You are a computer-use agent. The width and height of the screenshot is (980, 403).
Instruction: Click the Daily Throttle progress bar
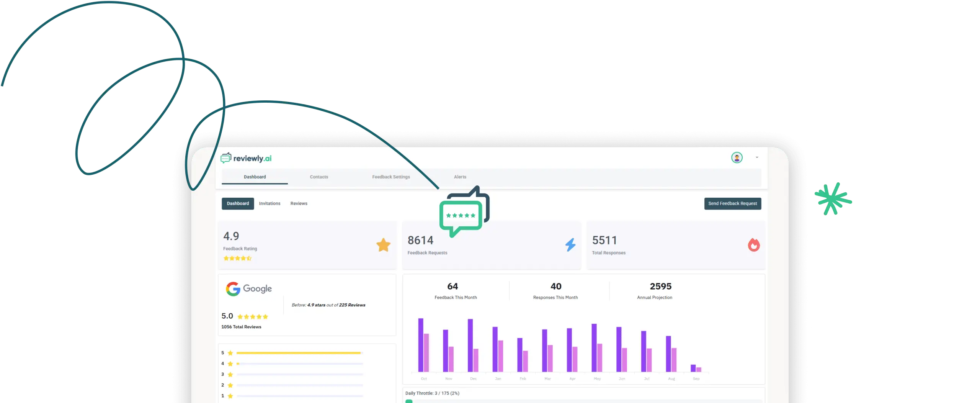583,401
